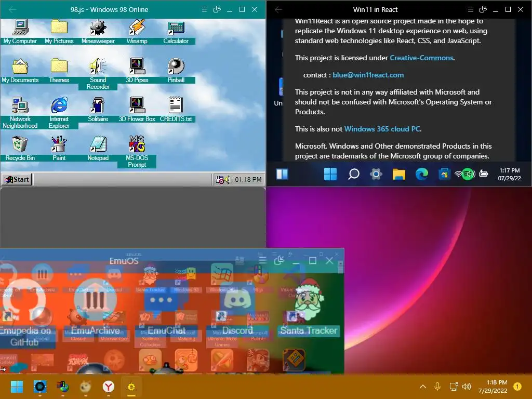Click back arrow in 98.js window title bar

12,9
